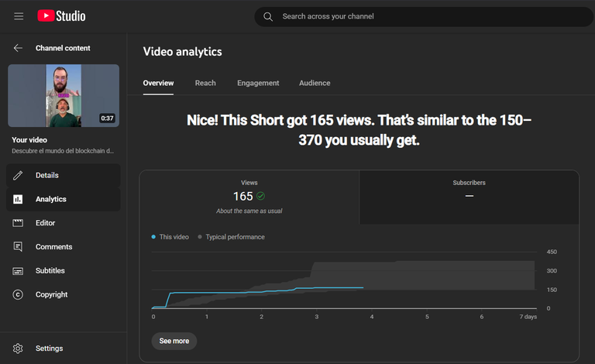Click the Details pencil icon

pos(18,175)
